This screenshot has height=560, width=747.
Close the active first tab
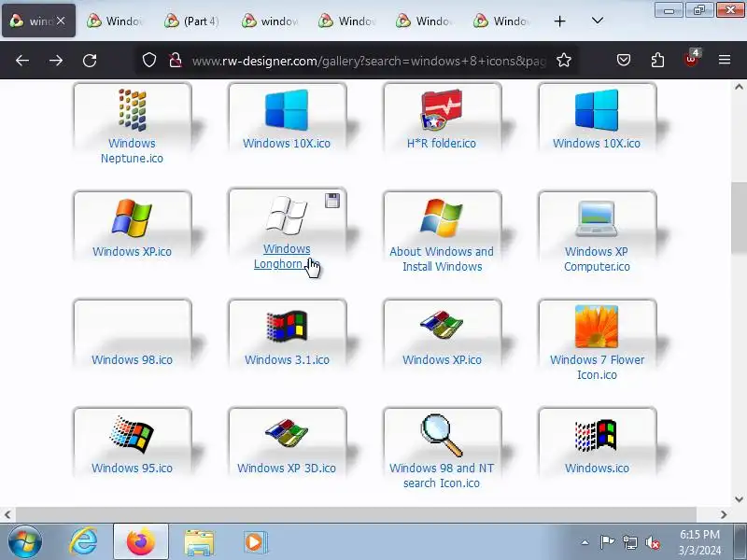click(x=61, y=21)
